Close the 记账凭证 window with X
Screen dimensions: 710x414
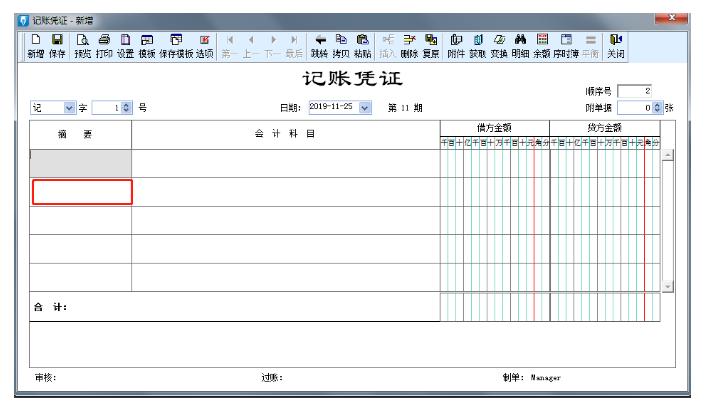coord(672,18)
